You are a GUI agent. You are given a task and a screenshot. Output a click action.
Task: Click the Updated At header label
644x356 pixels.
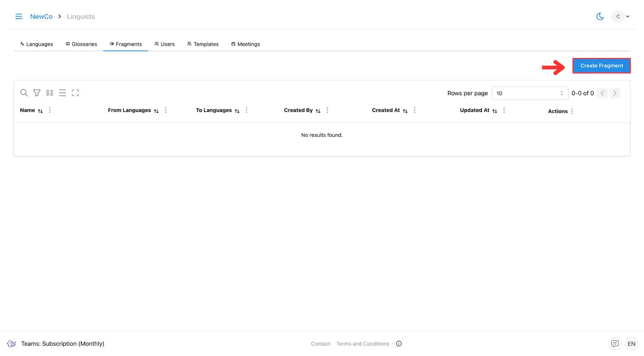(475, 110)
